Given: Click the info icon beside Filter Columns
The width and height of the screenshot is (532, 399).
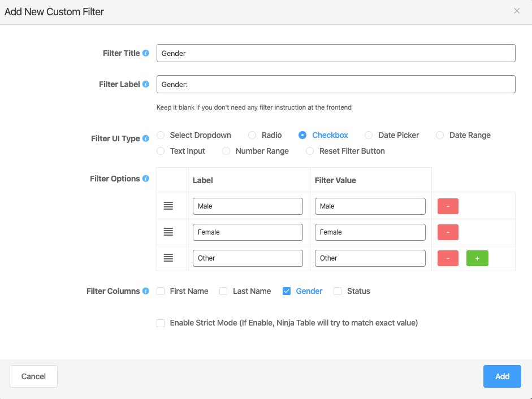Looking at the screenshot, I should (x=146, y=291).
